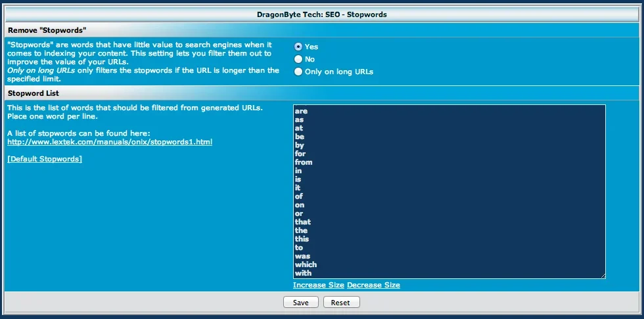The height and width of the screenshot is (319, 644).
Task: Click the word 'was' in stopword list
Action: 302,256
